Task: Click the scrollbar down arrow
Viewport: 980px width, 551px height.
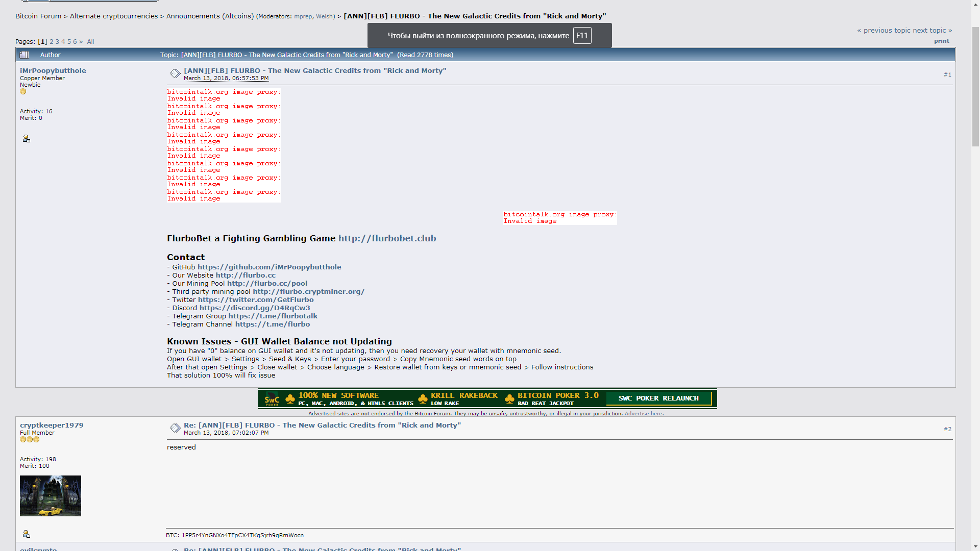Action: pyautogui.click(x=975, y=546)
